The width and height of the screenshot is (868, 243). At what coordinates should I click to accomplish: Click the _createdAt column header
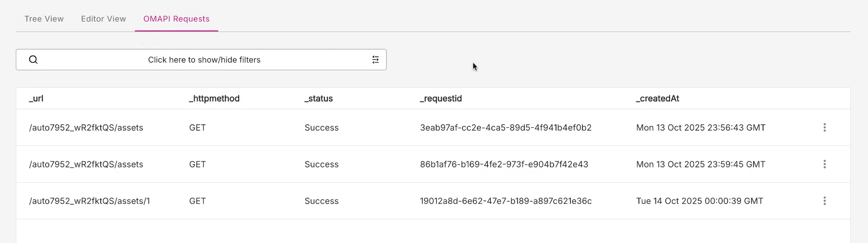click(658, 99)
